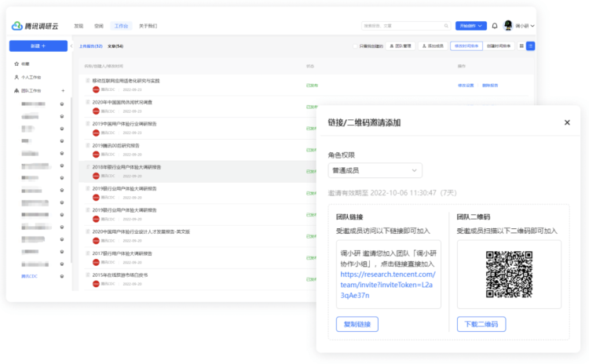Open the 发现 menu item
Image resolution: width=589 pixels, height=364 pixels.
(x=79, y=26)
